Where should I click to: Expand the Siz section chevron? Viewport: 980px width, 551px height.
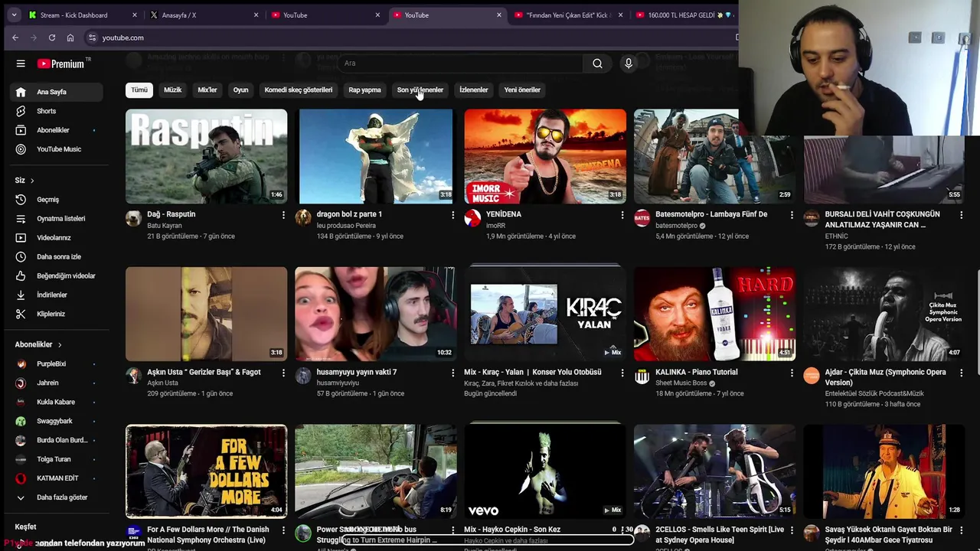tap(32, 181)
